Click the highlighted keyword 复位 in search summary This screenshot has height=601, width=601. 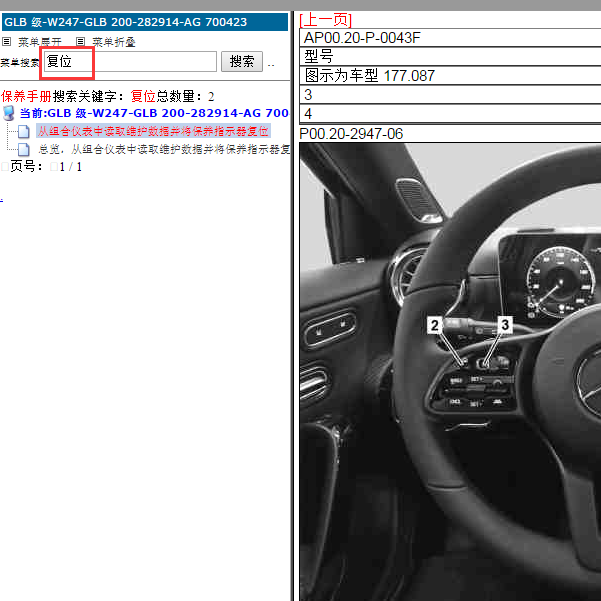pos(143,96)
